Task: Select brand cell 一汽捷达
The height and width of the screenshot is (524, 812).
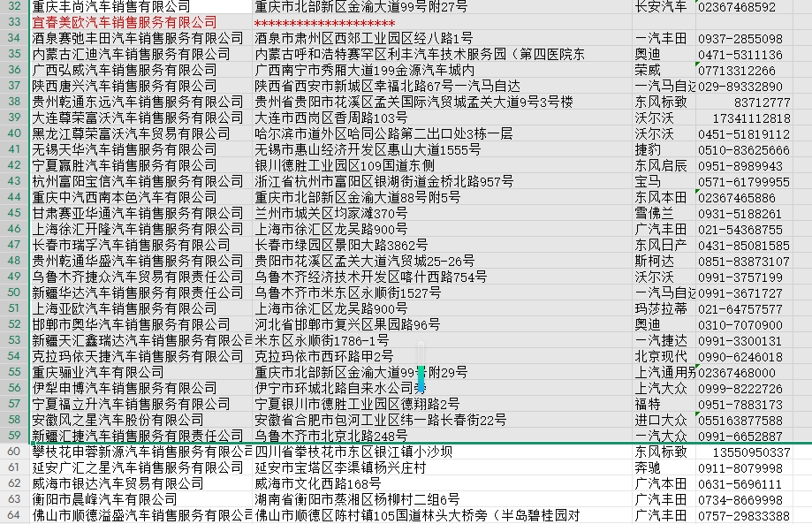Action: click(664, 341)
